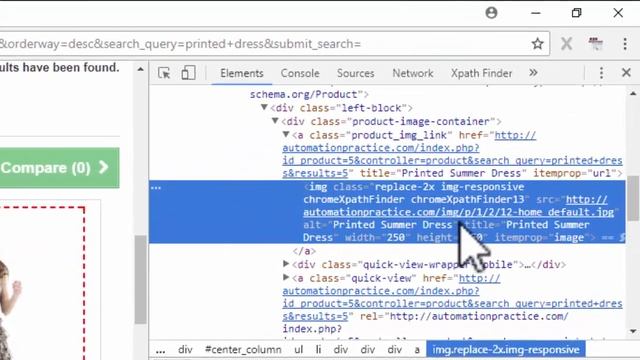Collapse the product_img_link anchor node
640x360 pixels.
coord(286,134)
